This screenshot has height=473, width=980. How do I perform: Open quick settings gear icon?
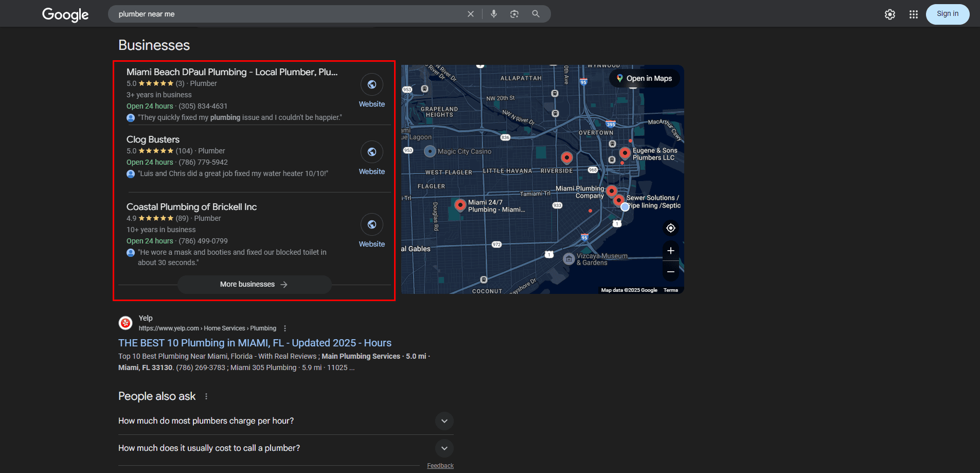(890, 14)
